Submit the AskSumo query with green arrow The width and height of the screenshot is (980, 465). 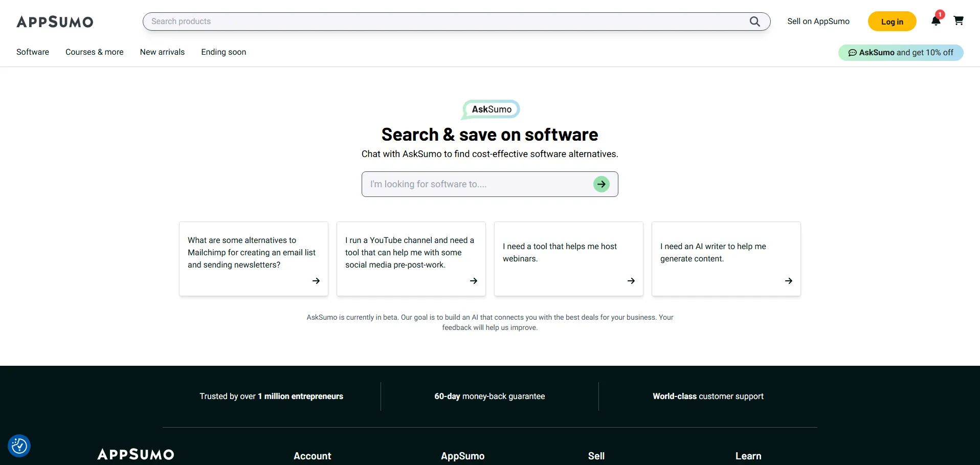point(601,184)
